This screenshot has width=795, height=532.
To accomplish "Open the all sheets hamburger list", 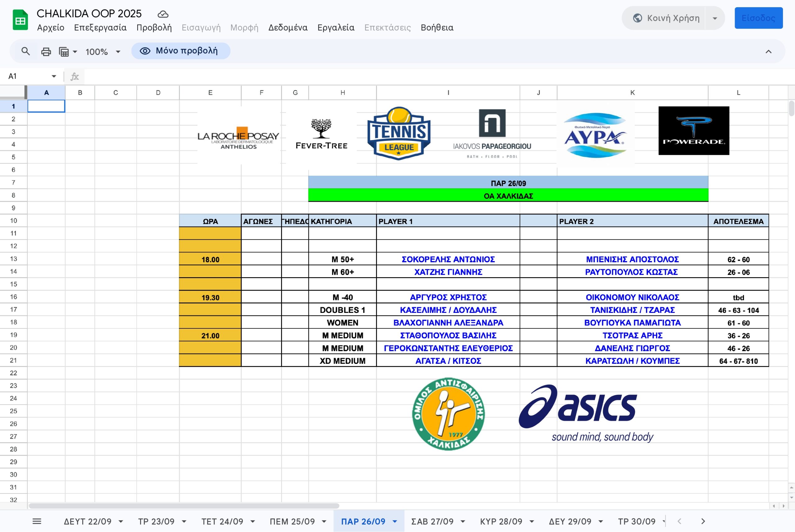I will [37, 521].
